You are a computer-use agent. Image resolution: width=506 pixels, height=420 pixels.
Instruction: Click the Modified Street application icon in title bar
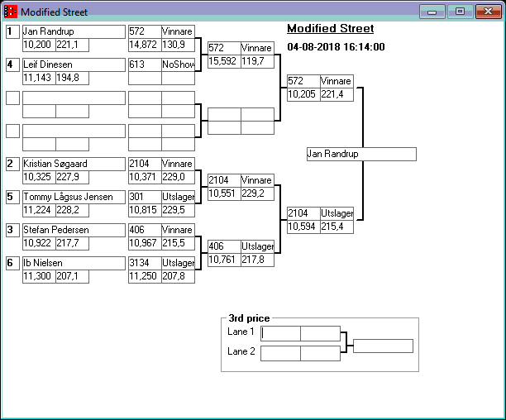point(11,12)
